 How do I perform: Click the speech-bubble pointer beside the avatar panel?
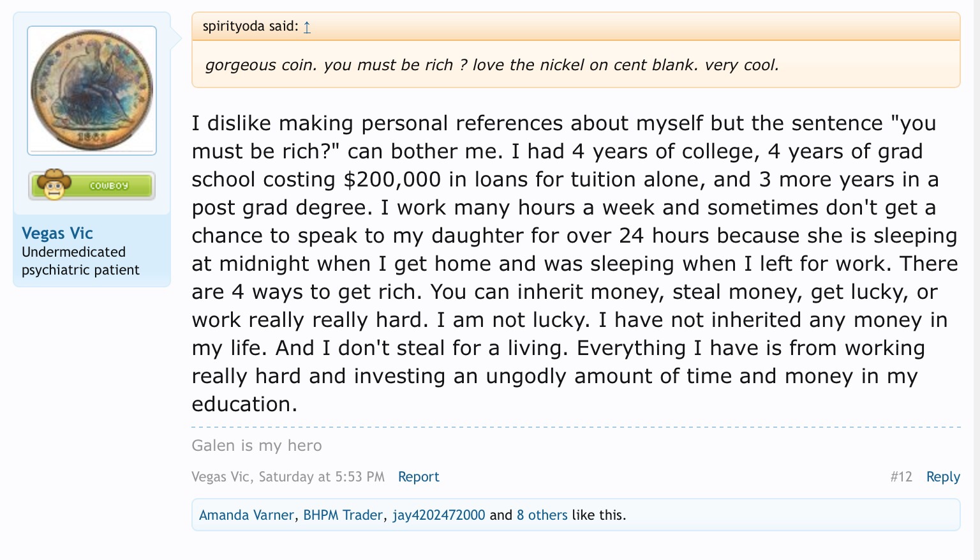(177, 38)
